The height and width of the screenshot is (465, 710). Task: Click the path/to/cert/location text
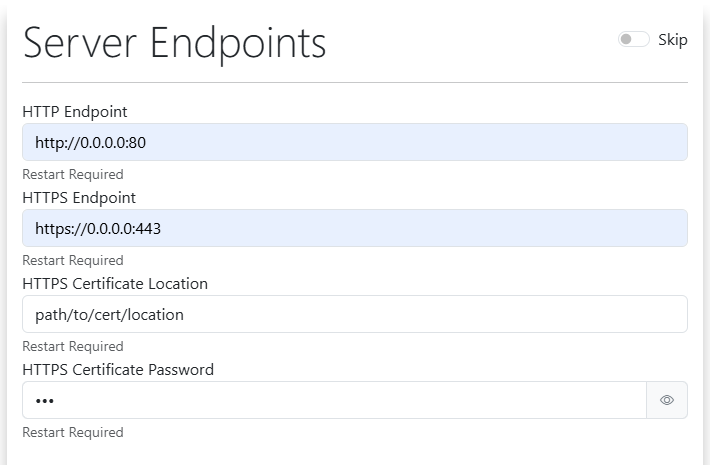click(x=109, y=314)
